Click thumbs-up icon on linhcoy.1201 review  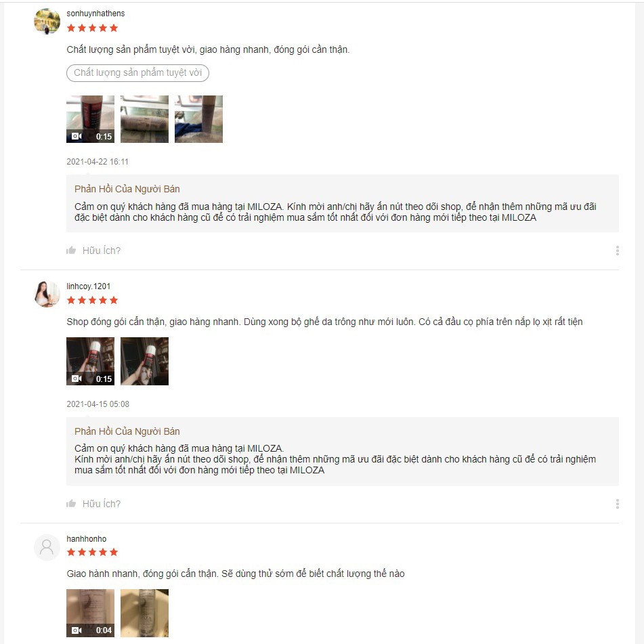(x=71, y=504)
